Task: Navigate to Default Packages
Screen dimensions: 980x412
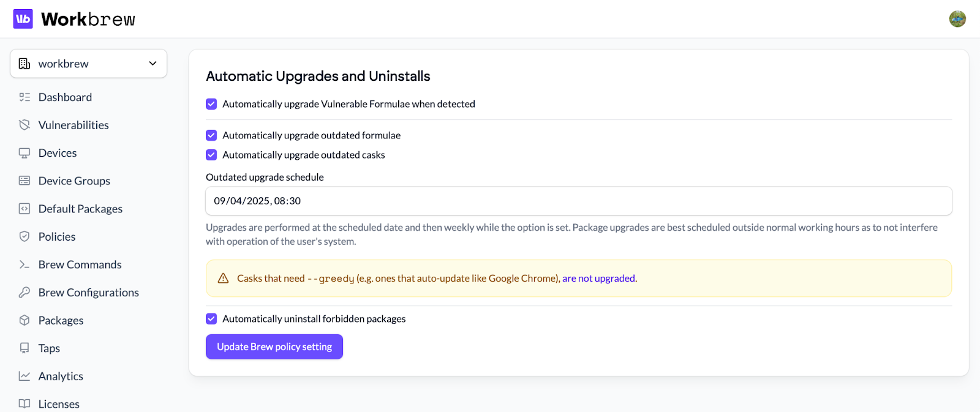Action: click(x=80, y=209)
